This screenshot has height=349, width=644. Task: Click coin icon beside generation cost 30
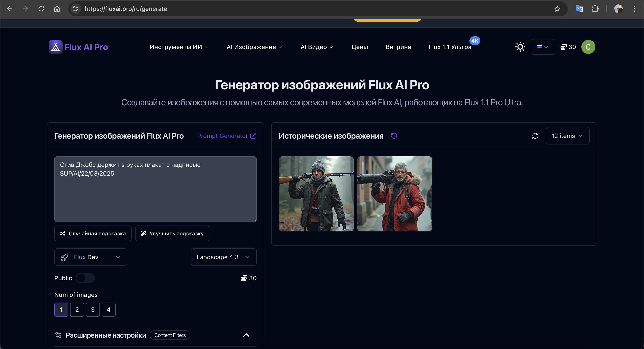244,278
